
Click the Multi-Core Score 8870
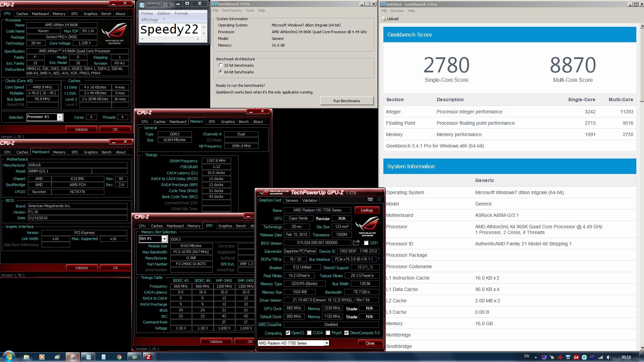(x=573, y=65)
